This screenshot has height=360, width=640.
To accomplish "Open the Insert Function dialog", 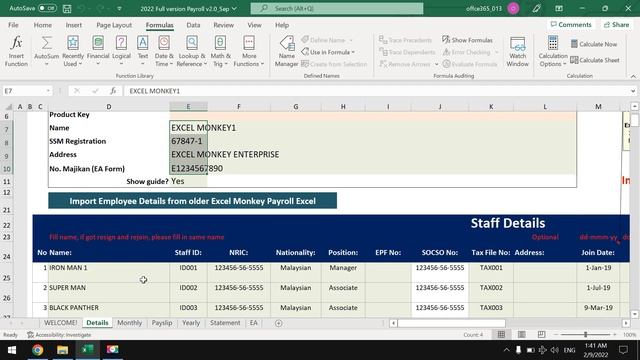I will (16, 51).
